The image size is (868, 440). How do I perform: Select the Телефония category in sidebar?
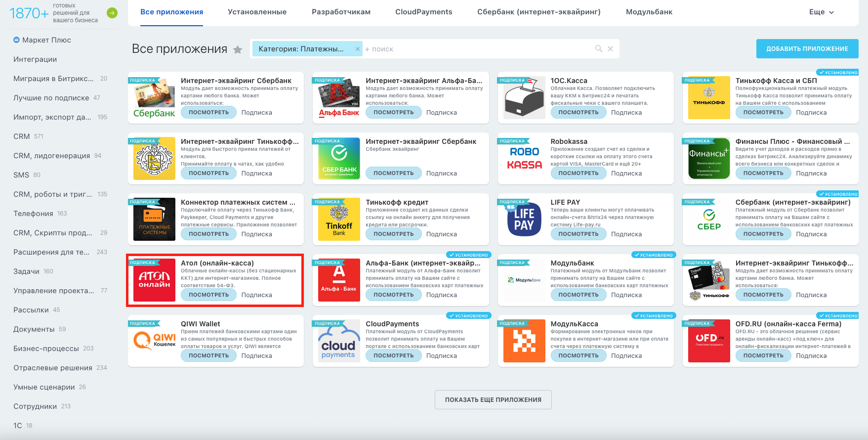[x=33, y=214]
